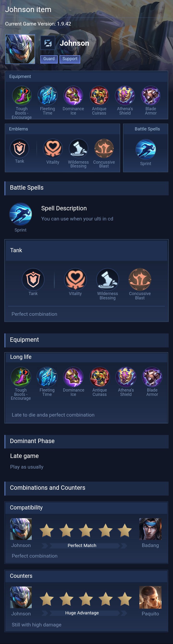
Task: Open the Tough Boots equipment icon at top
Action: (22, 96)
